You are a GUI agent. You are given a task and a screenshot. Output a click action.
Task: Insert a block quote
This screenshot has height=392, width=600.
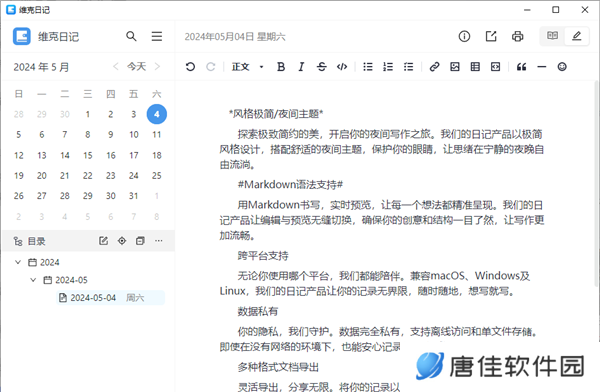click(521, 67)
